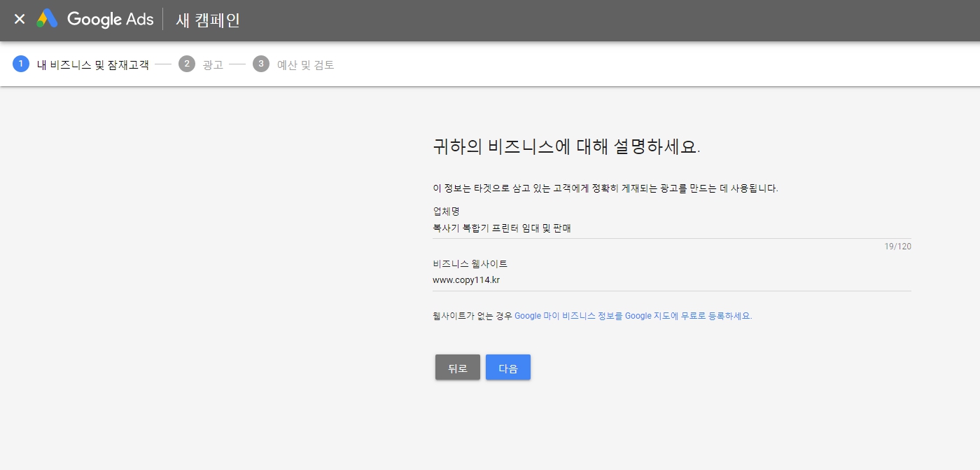The height and width of the screenshot is (470, 980).
Task: Go to the 광고 step label
Action: click(x=213, y=65)
